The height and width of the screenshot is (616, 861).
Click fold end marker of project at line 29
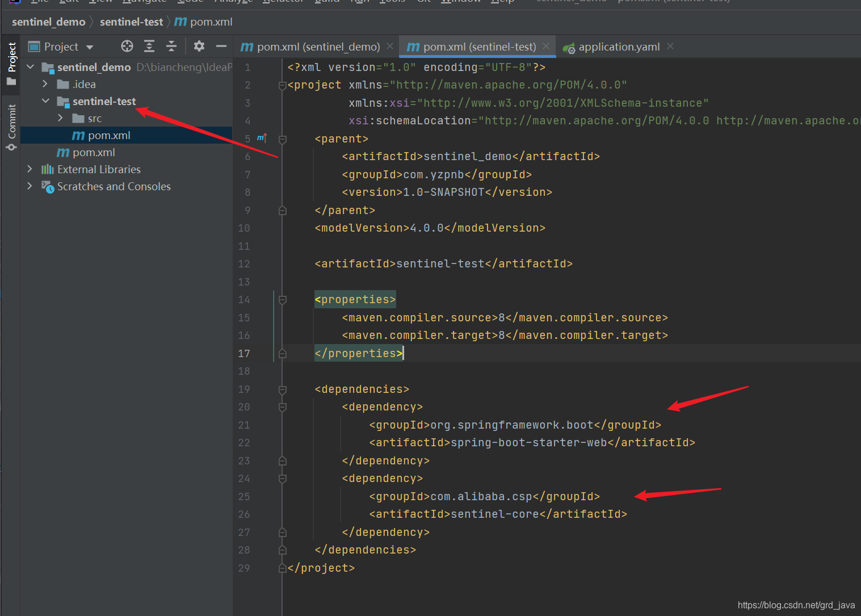tap(282, 568)
